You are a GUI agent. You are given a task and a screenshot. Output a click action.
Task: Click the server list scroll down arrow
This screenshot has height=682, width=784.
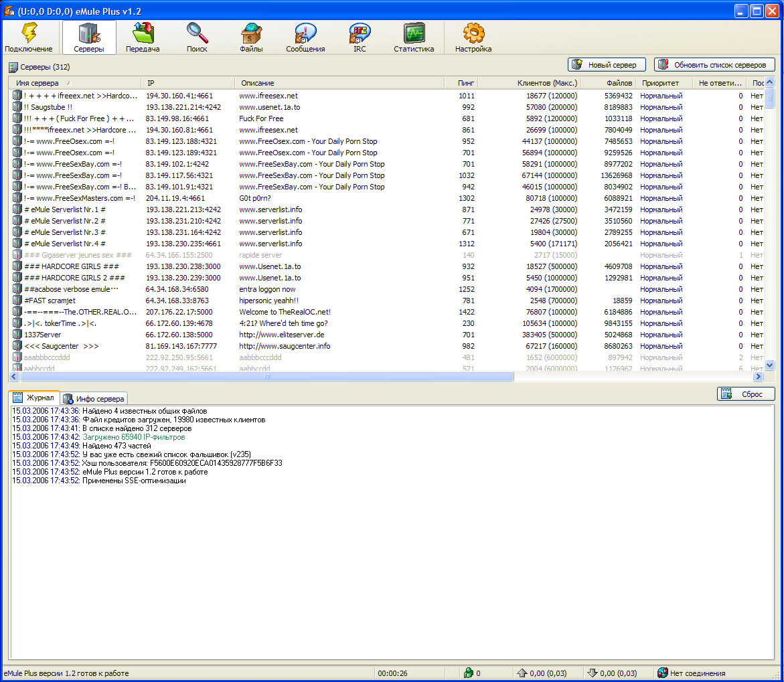(770, 365)
